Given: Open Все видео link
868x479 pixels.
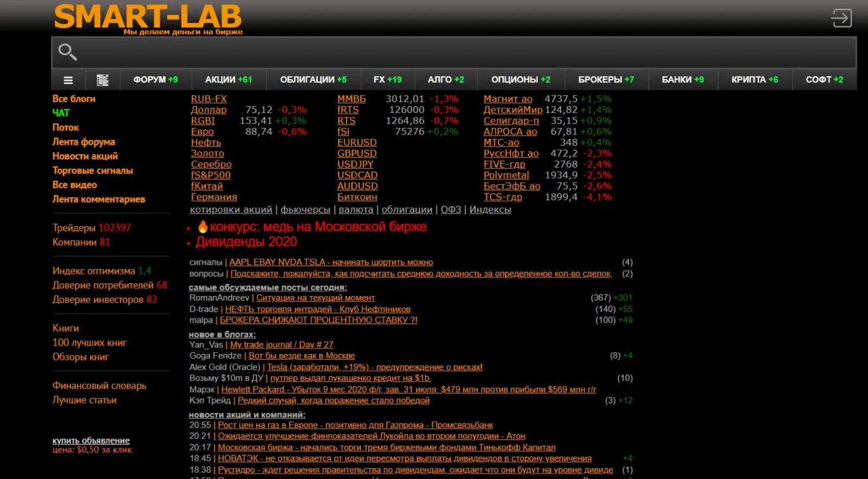Looking at the screenshot, I should (x=75, y=185).
